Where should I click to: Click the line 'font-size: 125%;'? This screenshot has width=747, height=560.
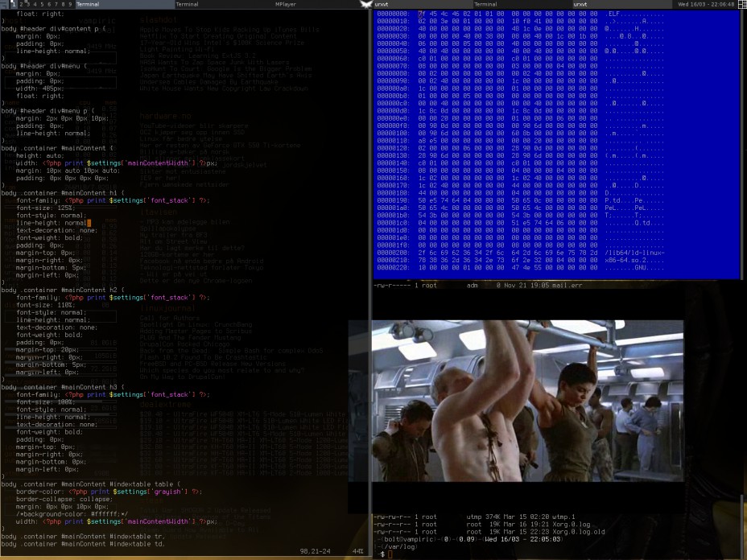pos(46,208)
